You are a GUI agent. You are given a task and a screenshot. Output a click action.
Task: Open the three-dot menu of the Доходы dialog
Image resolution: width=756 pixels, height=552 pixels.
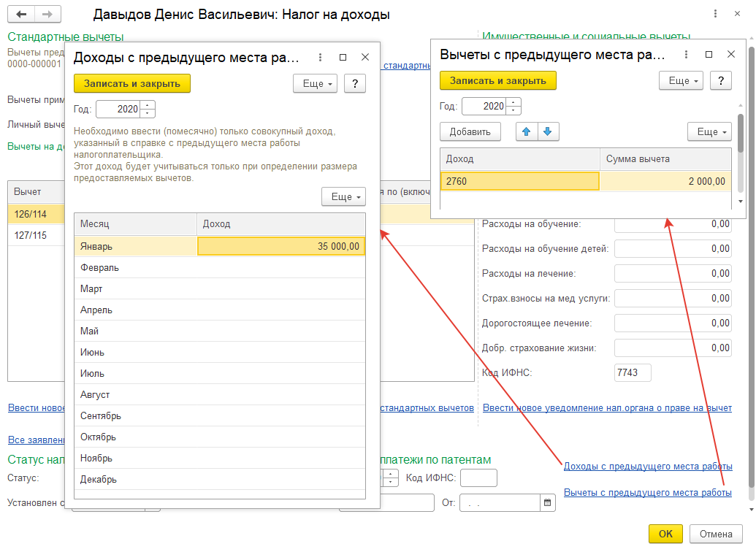(320, 57)
